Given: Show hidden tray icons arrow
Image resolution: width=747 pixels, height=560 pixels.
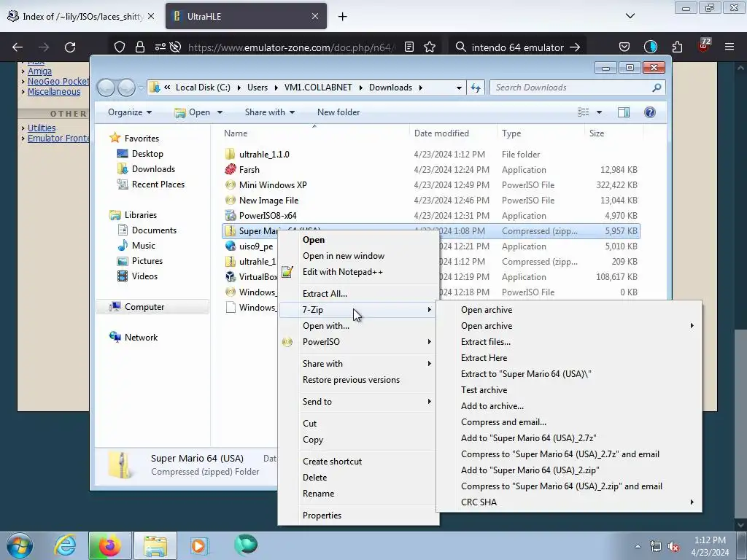Looking at the screenshot, I should coord(638,546).
